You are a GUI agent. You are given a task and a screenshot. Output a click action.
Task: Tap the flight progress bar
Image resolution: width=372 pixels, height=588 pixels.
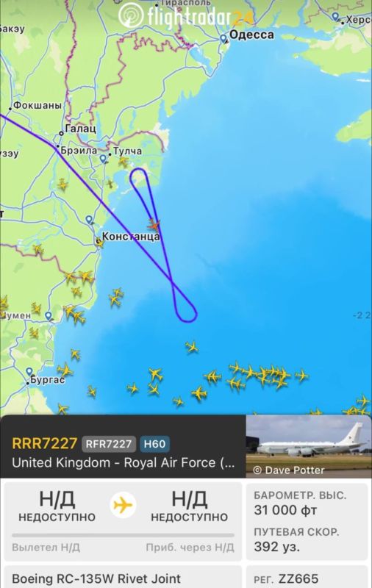[x=123, y=535]
